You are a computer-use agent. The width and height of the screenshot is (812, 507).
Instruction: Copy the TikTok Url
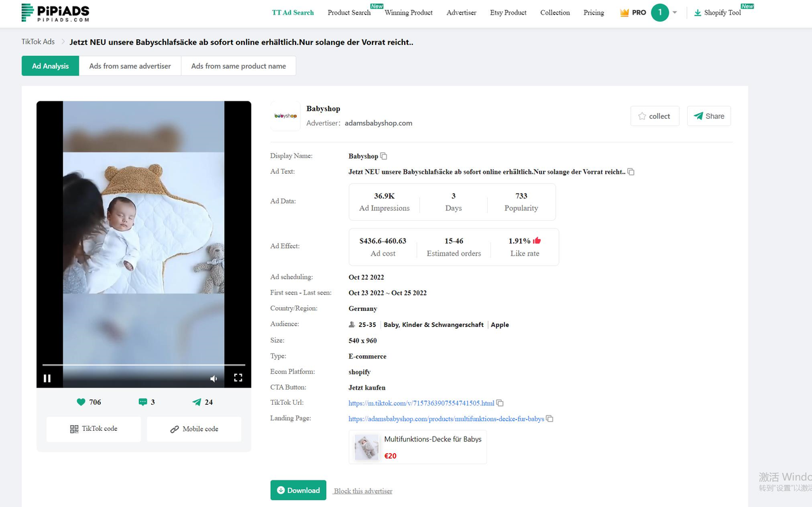(x=500, y=403)
